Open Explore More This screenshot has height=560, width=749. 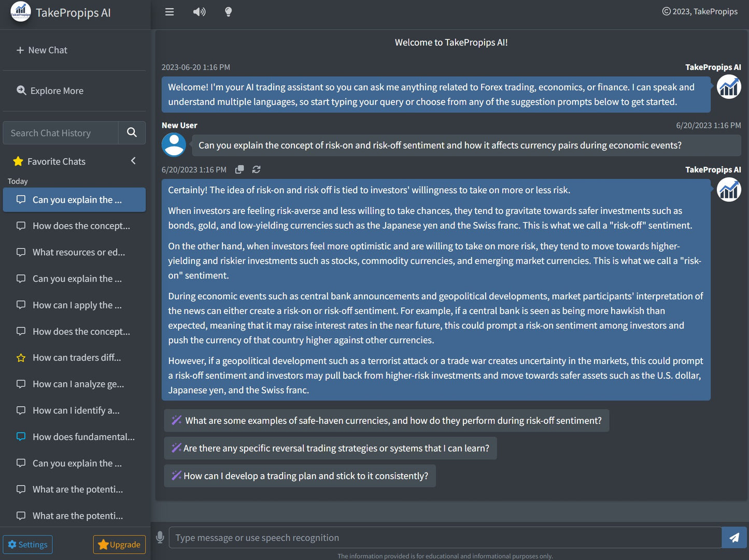click(x=50, y=91)
